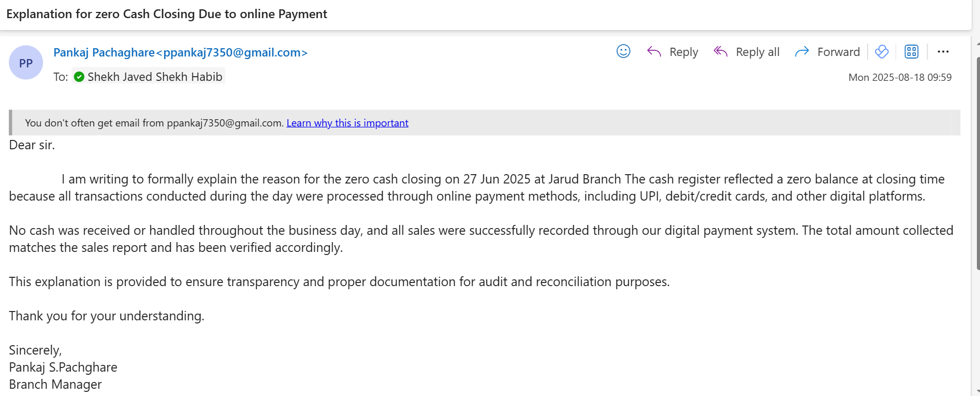The image size is (980, 396).
Task: Click the green verified checkmark by recipient
Action: [x=79, y=77]
